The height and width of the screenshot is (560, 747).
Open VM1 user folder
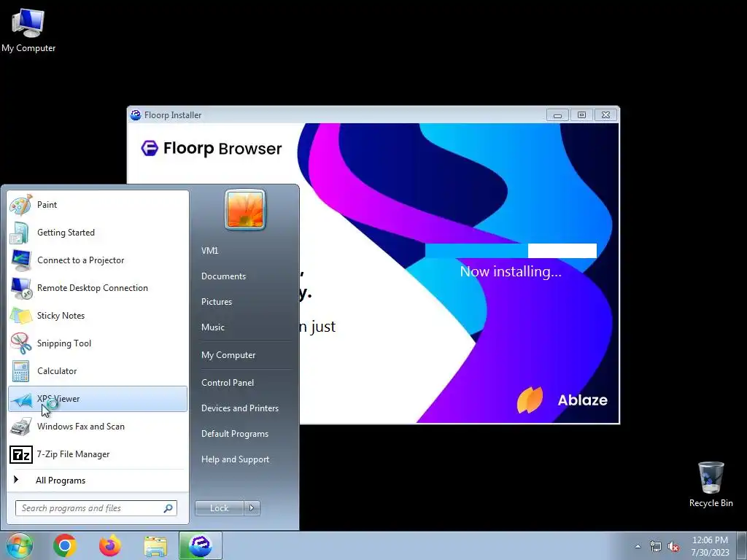(x=209, y=251)
